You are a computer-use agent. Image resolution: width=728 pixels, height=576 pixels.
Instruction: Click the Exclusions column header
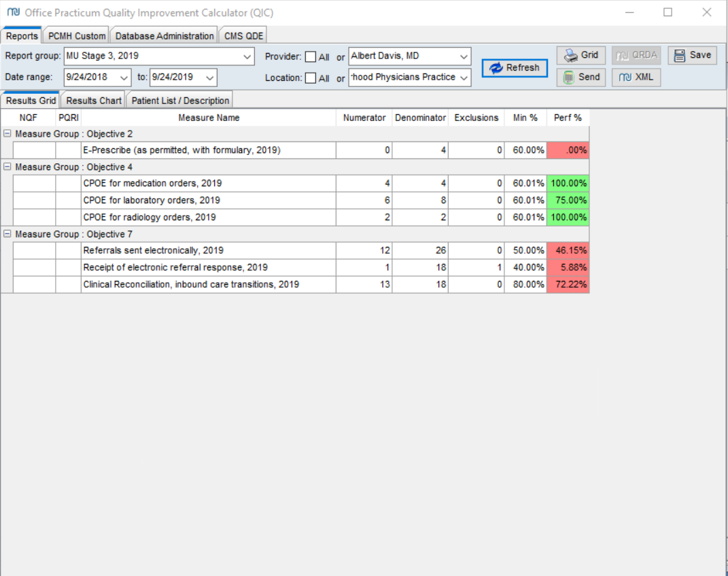[476, 118]
